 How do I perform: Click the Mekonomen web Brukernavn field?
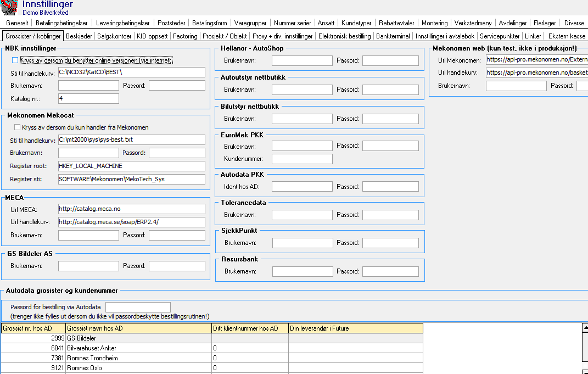[x=516, y=86]
